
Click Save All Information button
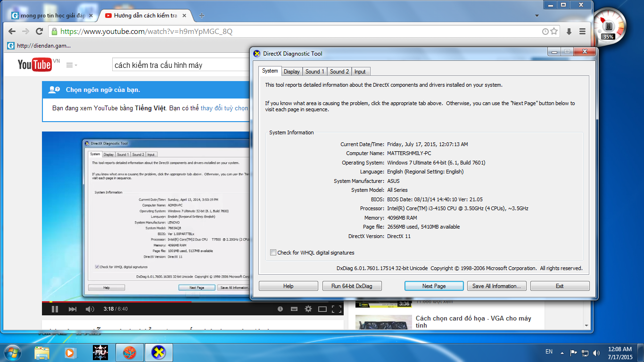pos(496,286)
